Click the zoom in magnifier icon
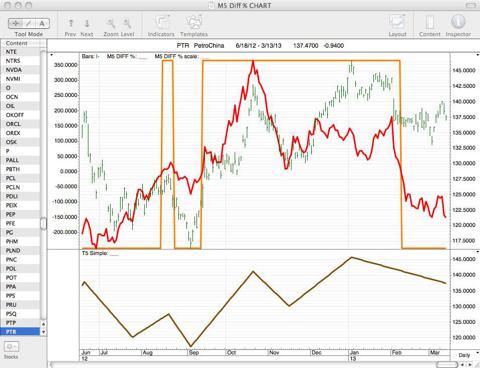Viewport: 480px width, 368px height. (127, 23)
